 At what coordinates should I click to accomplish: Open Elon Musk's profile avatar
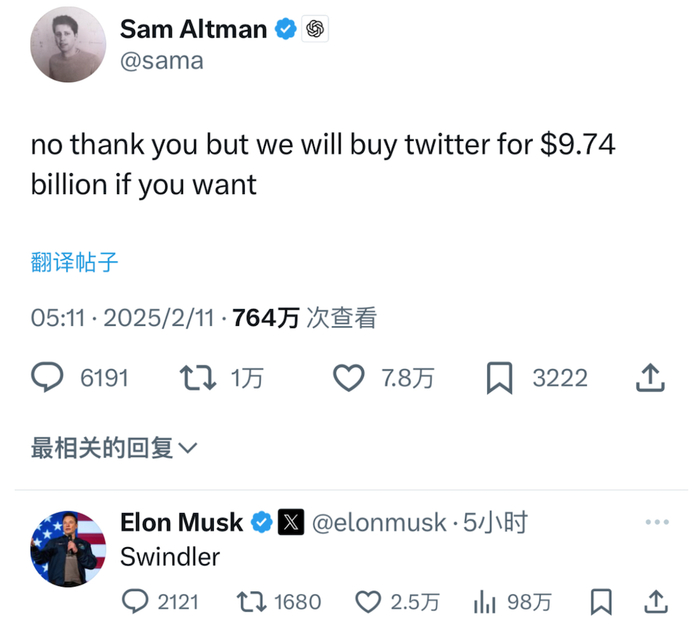[x=68, y=549]
